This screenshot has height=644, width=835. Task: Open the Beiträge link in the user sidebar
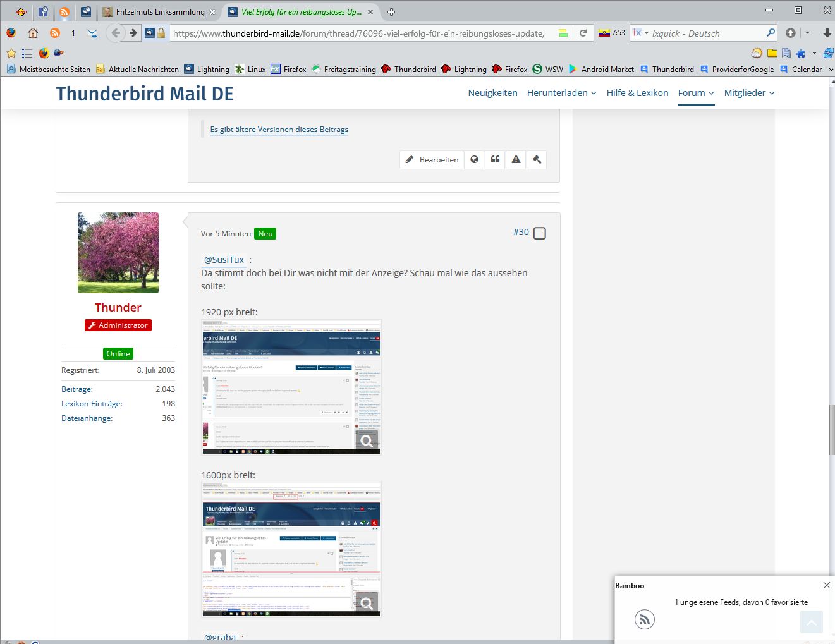click(x=77, y=389)
